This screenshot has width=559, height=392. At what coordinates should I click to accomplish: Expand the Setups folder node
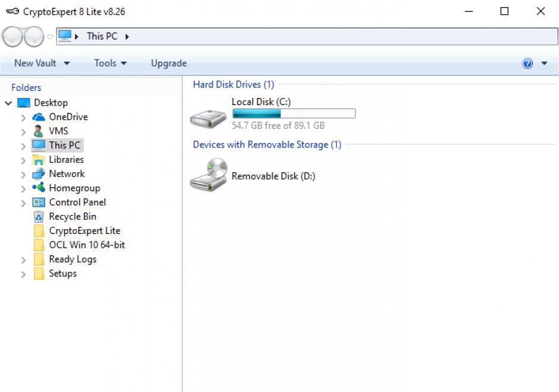coord(24,274)
